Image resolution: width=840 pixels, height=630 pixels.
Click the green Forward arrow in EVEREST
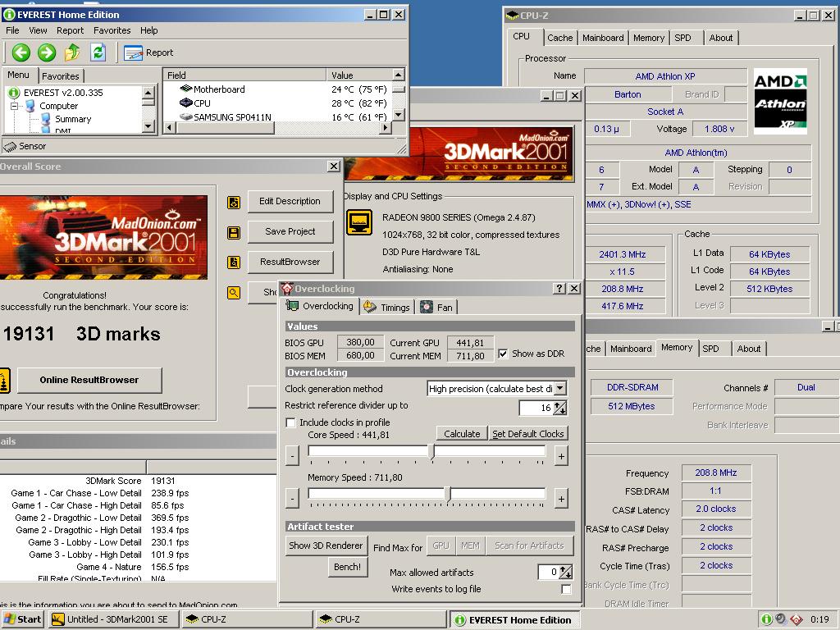47,52
